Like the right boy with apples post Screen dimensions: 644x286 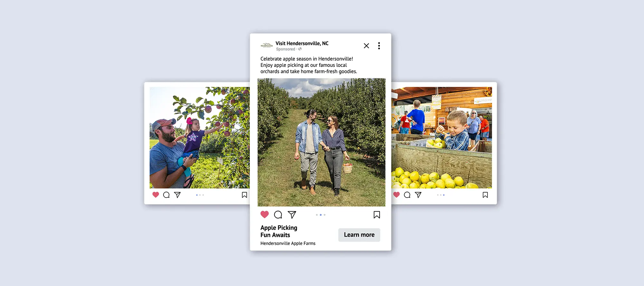pos(396,195)
